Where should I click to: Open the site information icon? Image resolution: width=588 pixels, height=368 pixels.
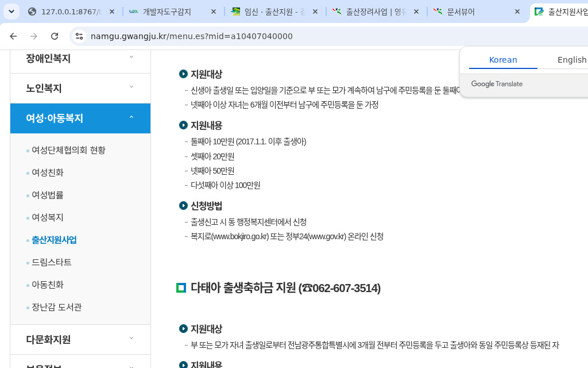point(79,36)
